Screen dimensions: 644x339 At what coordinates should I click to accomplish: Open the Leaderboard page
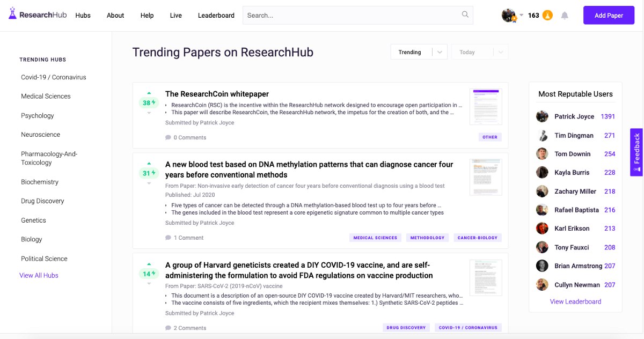coord(216,16)
